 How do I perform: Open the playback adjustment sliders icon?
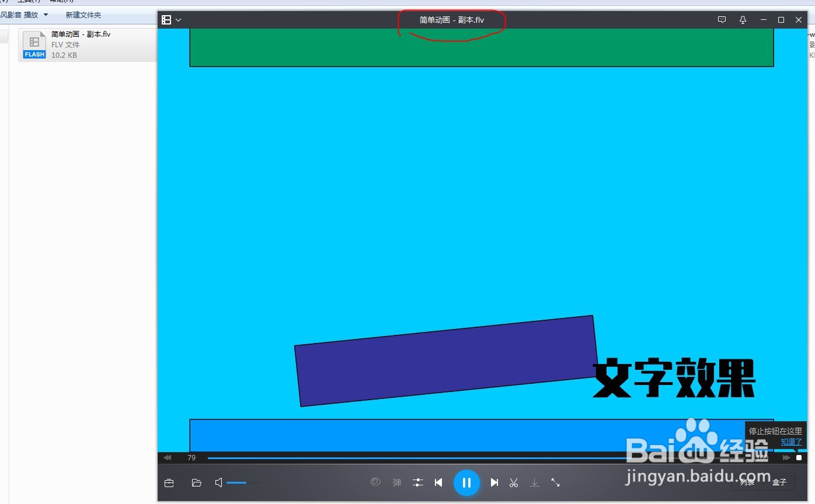(x=418, y=482)
